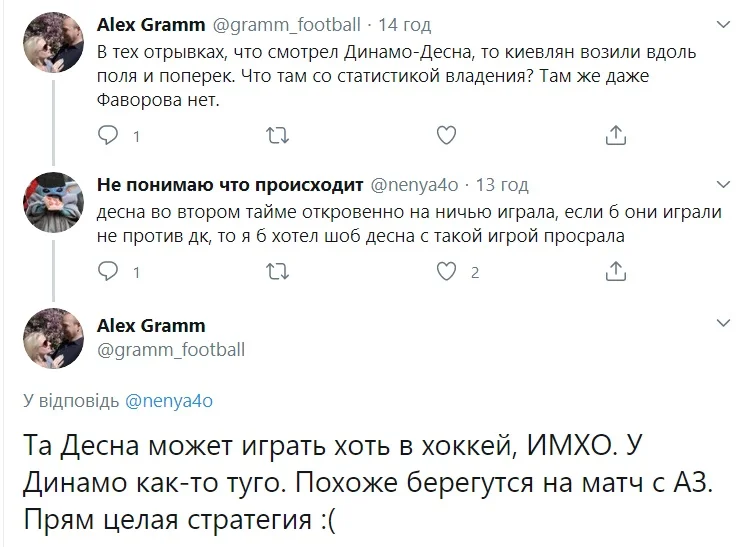Like Alex Gramm's first tweet
The image size is (752, 547).
pyautogui.click(x=448, y=135)
